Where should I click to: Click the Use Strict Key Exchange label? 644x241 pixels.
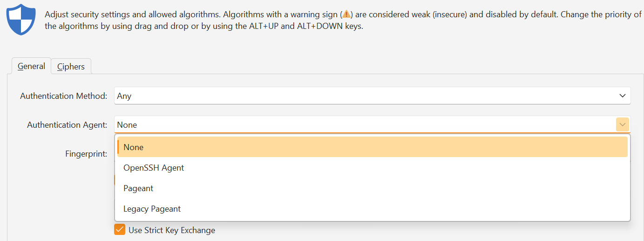[x=172, y=230]
